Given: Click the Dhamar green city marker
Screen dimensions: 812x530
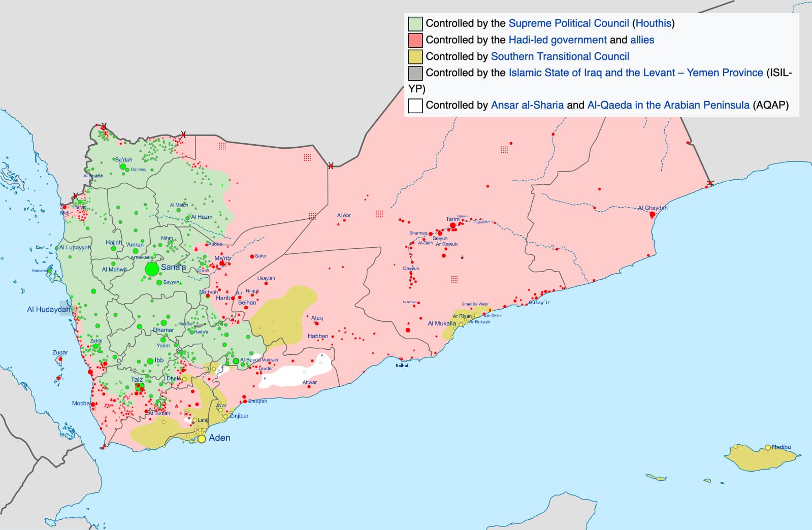Looking at the screenshot, I should 164,323.
